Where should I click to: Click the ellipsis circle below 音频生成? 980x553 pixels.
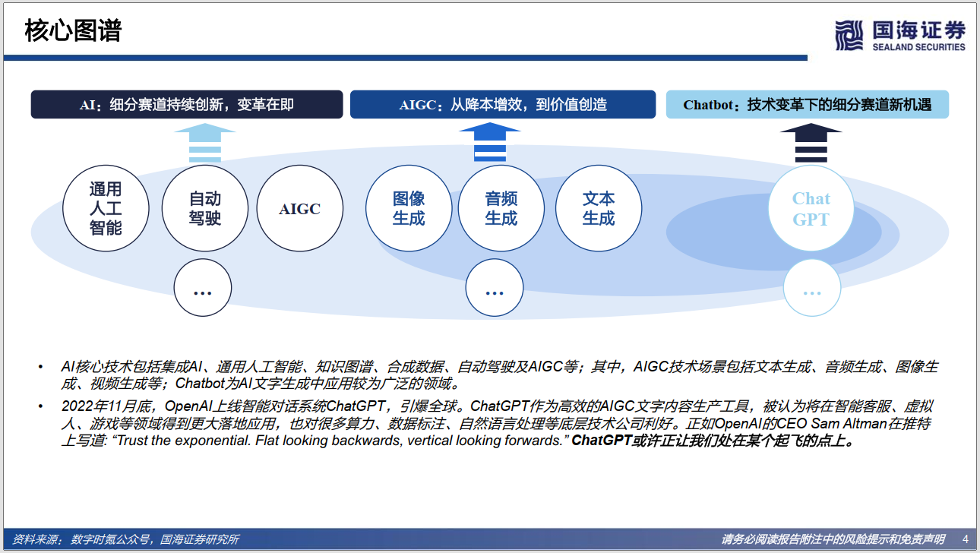[495, 288]
